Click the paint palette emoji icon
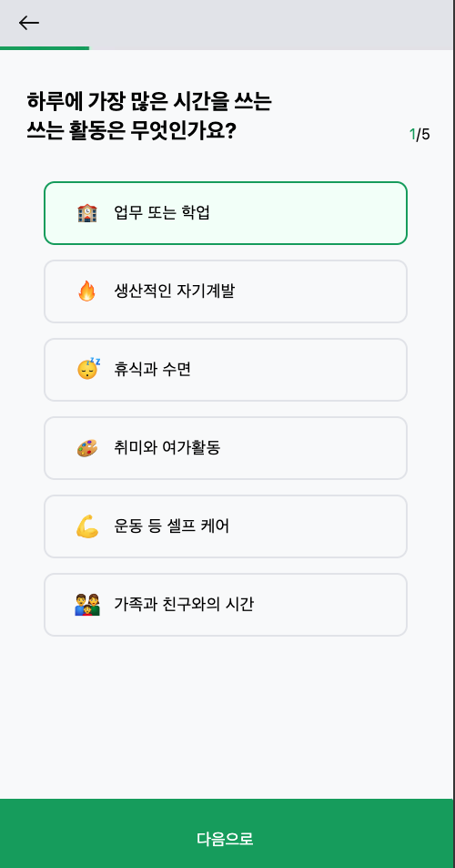The height and width of the screenshot is (868, 455). [87, 448]
